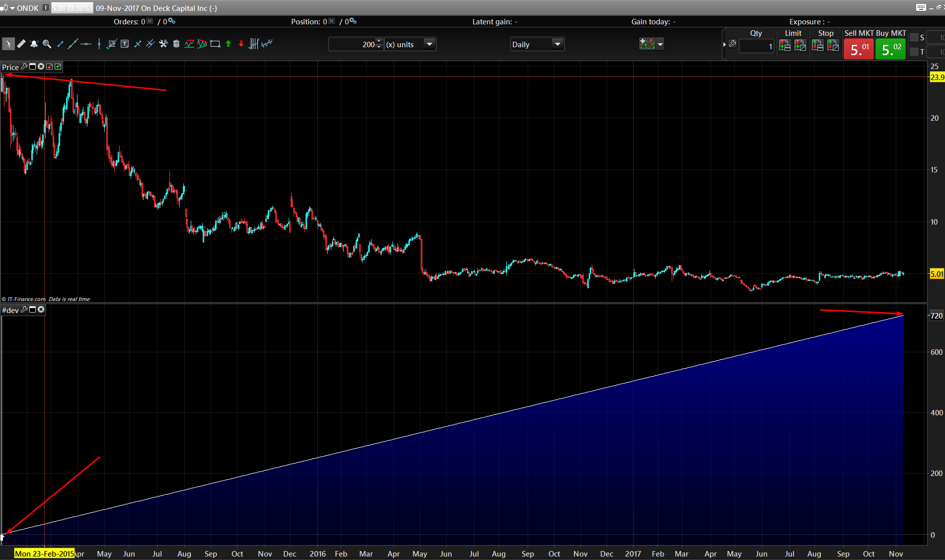This screenshot has width=945, height=560.
Task: Select the text annotation tool
Action: coord(125,44)
